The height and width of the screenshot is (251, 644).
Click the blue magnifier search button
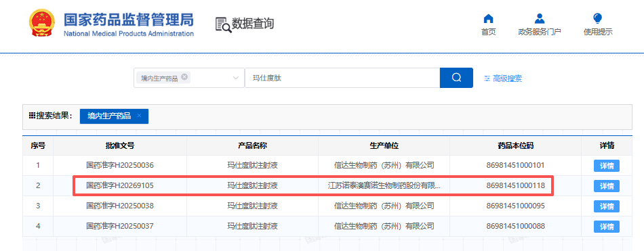[456, 78]
